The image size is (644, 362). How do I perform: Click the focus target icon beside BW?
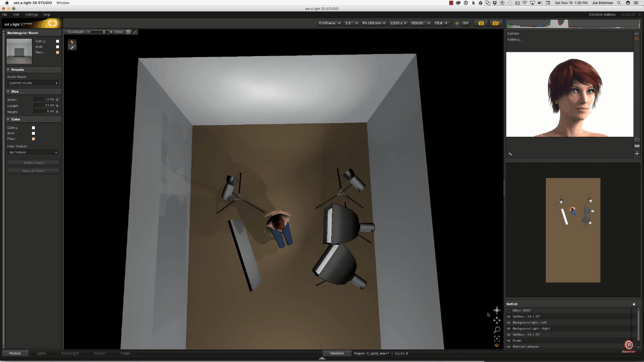[456, 23]
